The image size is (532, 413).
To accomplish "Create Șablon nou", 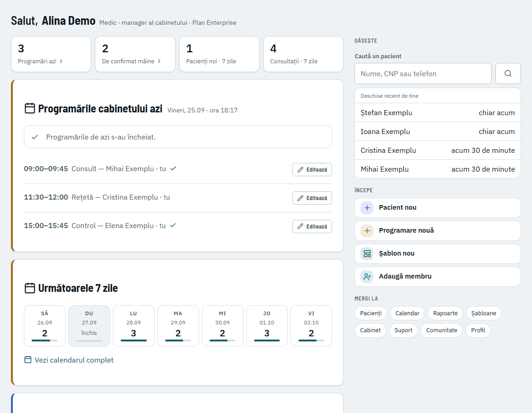I will [438, 253].
